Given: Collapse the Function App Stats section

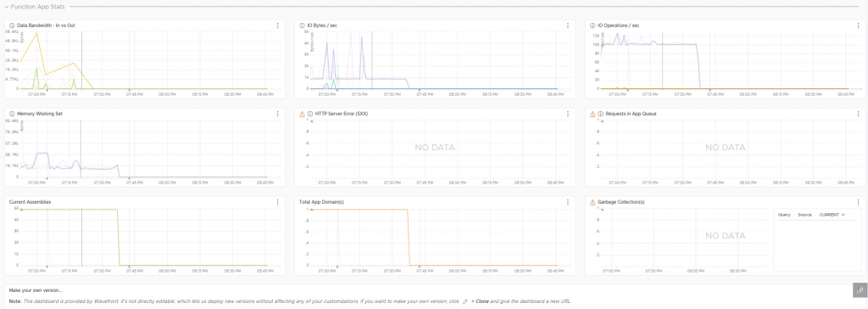Looking at the screenshot, I should [x=7, y=7].
